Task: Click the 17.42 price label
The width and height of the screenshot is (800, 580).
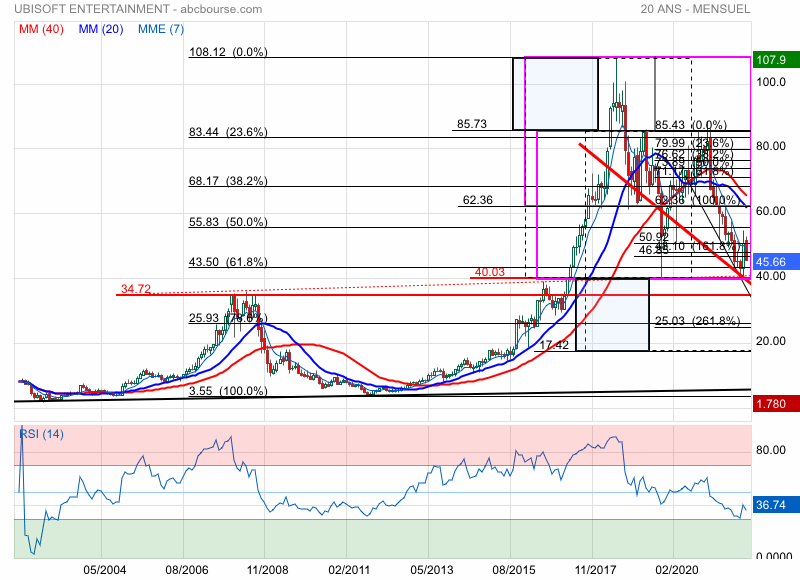Action: pos(554,345)
